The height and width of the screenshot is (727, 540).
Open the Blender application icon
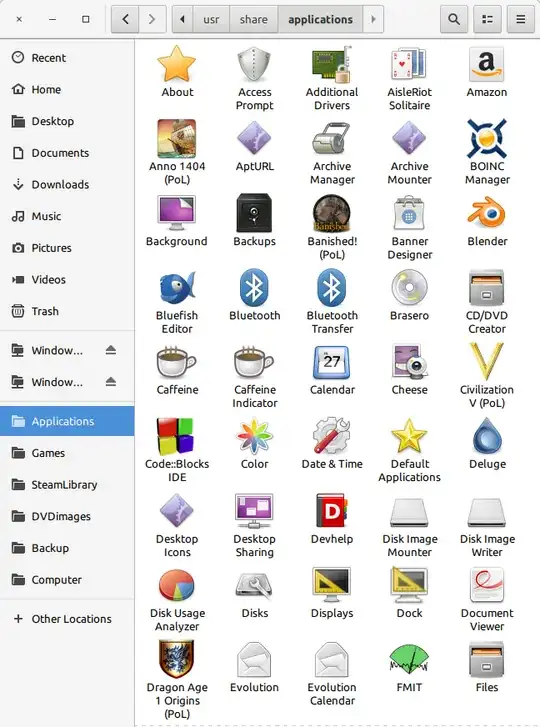point(486,213)
